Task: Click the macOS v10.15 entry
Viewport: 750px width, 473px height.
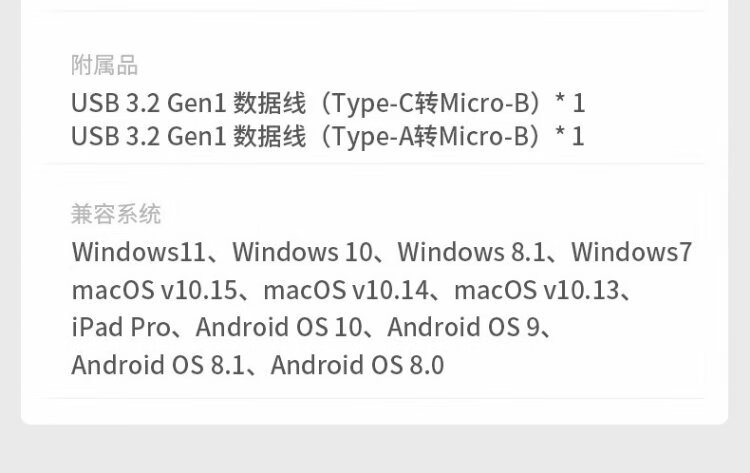Action: (x=154, y=291)
